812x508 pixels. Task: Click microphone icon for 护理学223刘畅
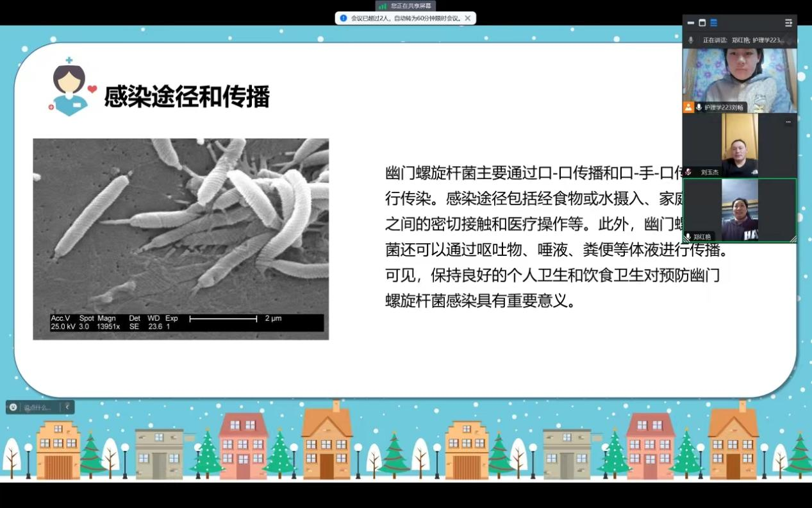coord(699,107)
